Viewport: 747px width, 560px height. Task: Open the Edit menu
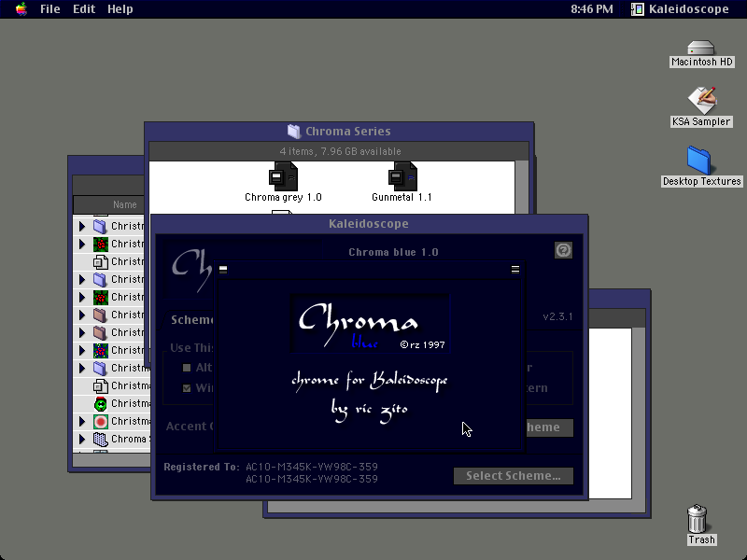tap(84, 9)
